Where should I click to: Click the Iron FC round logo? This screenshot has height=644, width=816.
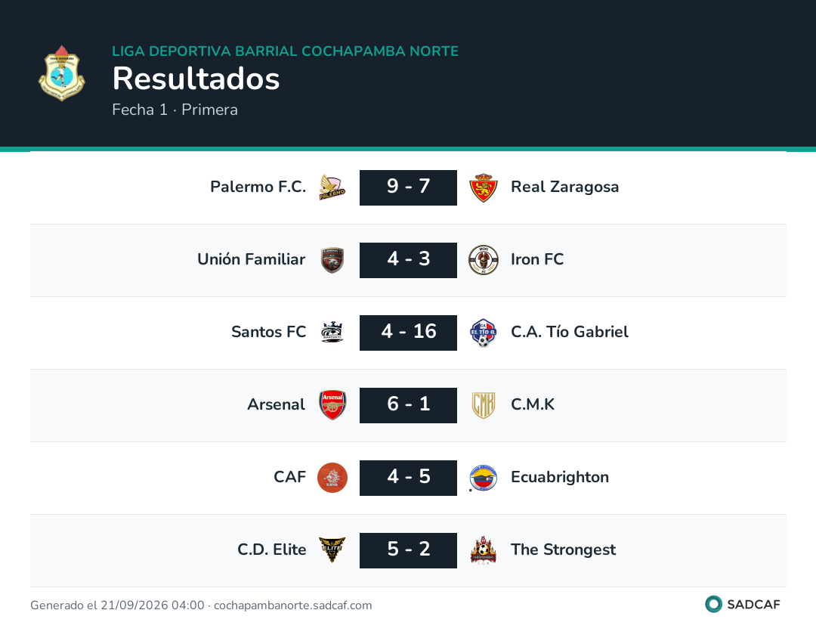484,260
